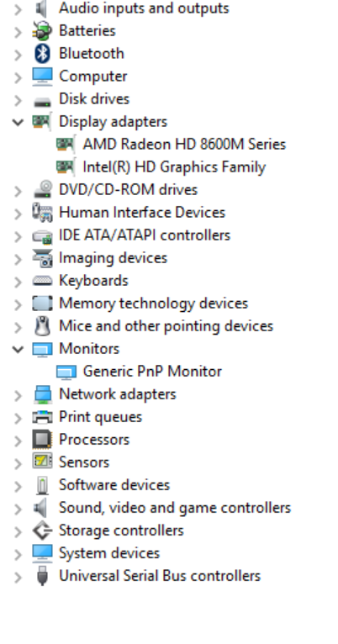Image resolution: width=338 pixels, height=644 pixels.
Task: Expand the Keyboards category
Action: (x=18, y=281)
